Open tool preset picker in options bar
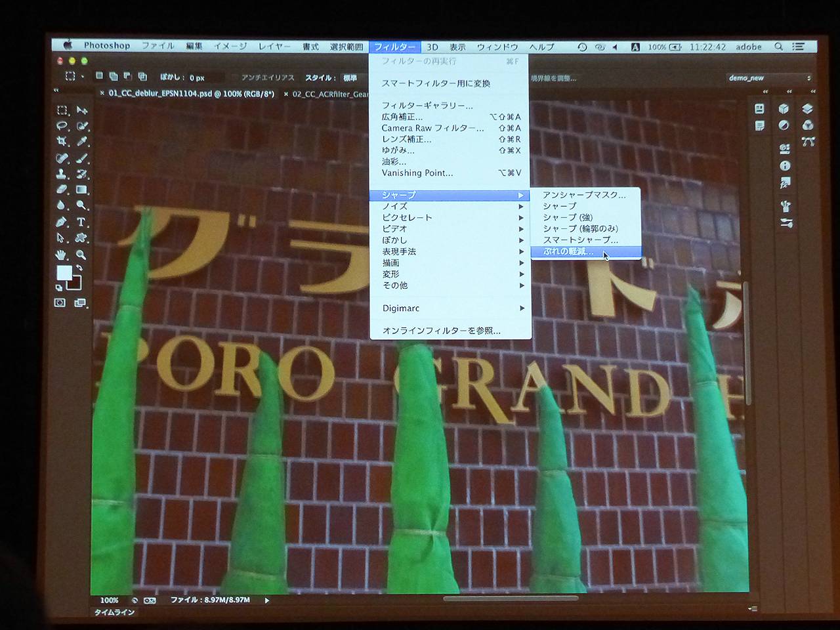The height and width of the screenshot is (630, 840). point(74,76)
